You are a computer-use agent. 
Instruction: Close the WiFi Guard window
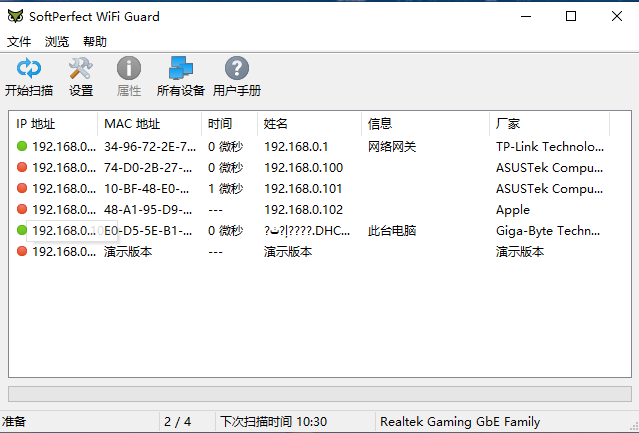617,16
